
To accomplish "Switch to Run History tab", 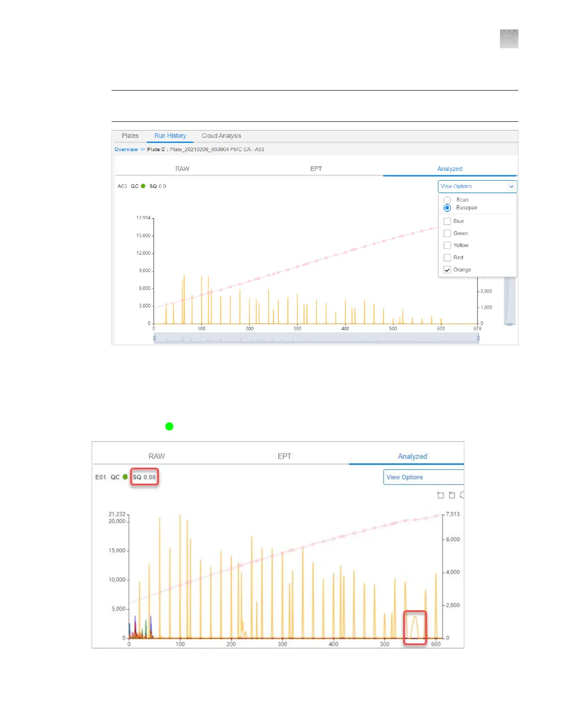I will pos(170,136).
